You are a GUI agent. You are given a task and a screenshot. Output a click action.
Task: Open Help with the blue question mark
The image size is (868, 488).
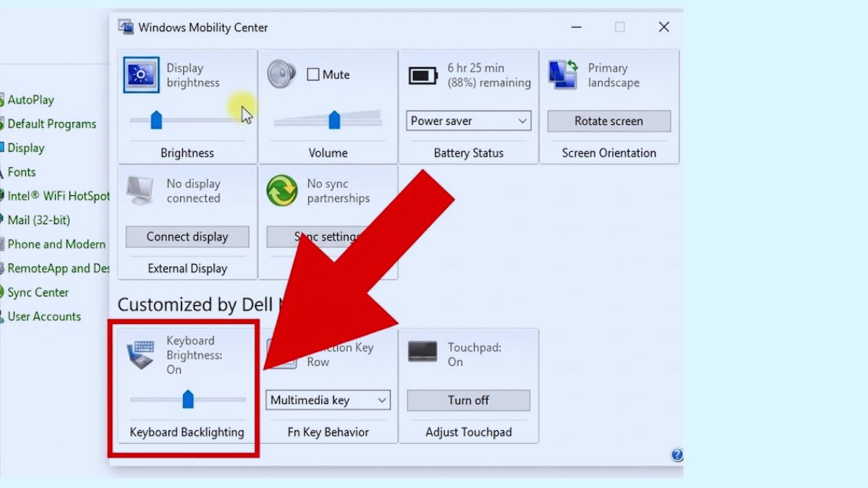[x=677, y=455]
